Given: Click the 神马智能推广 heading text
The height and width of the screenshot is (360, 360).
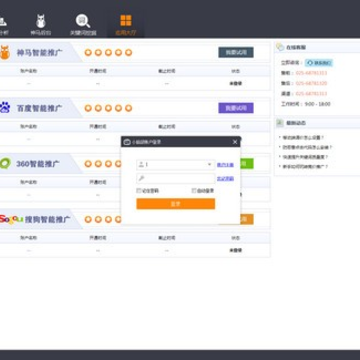Looking at the screenshot, I should click(x=40, y=53).
